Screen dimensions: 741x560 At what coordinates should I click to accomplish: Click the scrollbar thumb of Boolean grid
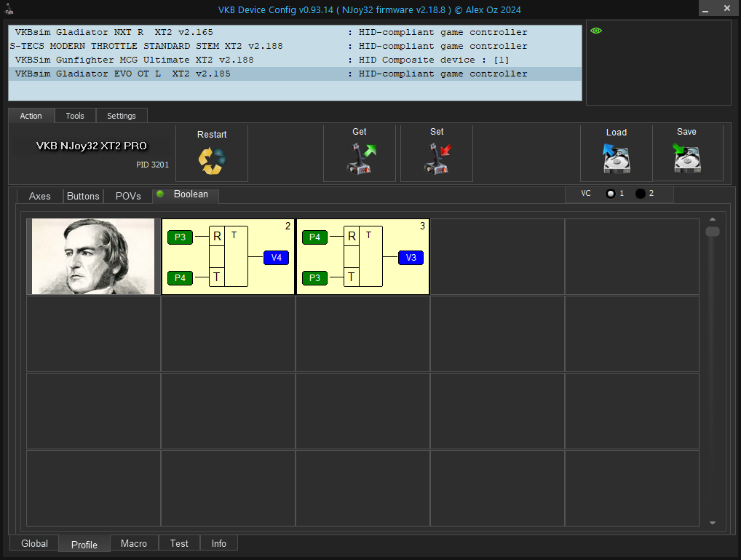pyautogui.click(x=713, y=232)
